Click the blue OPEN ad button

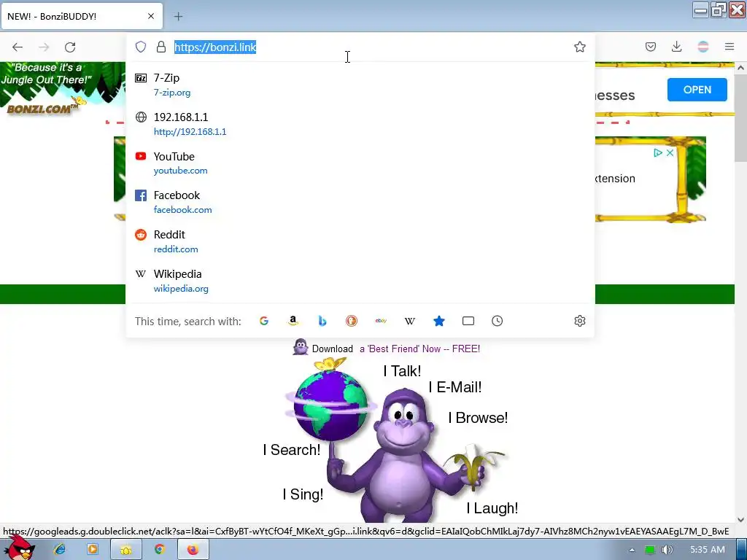(697, 90)
